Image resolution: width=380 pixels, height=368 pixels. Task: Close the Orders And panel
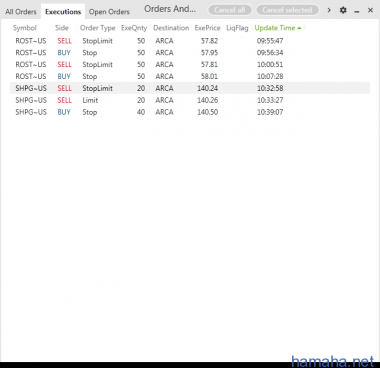click(370, 10)
